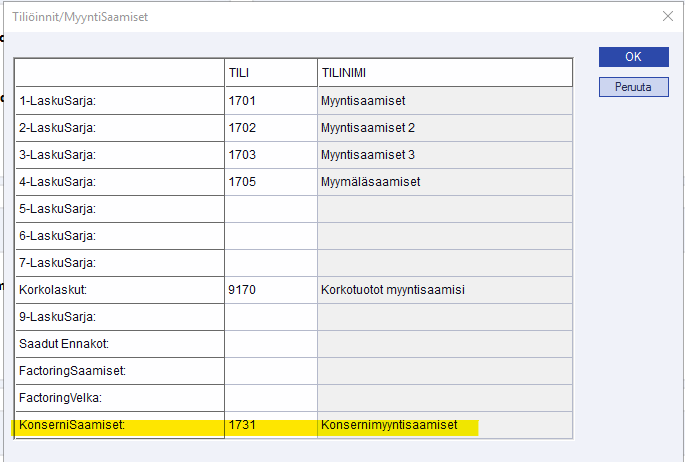Click empty TILI field in 6-LaskuSarja row
Screen dimensions: 685x462
269,235
